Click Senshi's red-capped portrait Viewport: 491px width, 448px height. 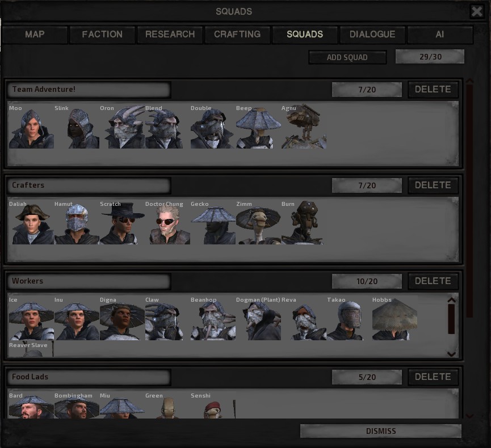click(213, 405)
